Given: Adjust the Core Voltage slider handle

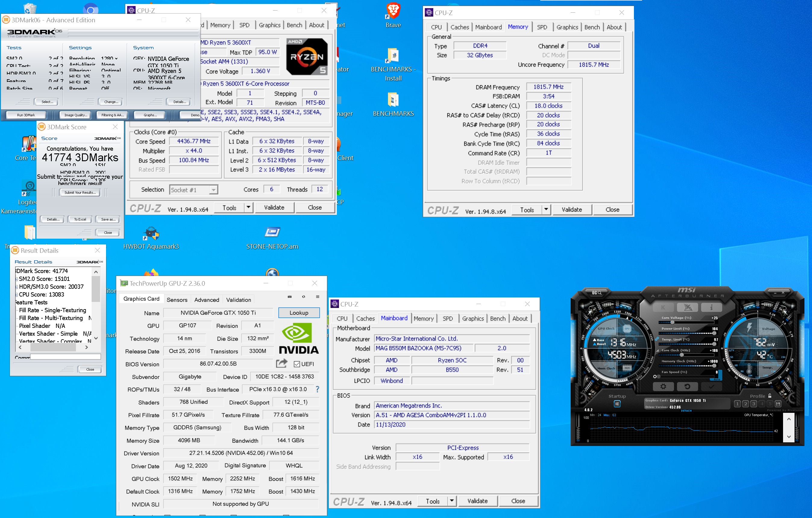Looking at the screenshot, I should click(x=672, y=322).
